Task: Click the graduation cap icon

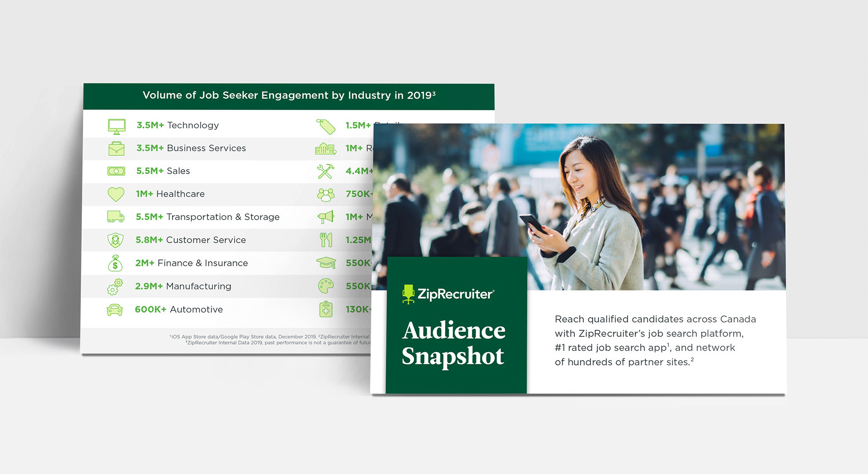Action: tap(326, 263)
